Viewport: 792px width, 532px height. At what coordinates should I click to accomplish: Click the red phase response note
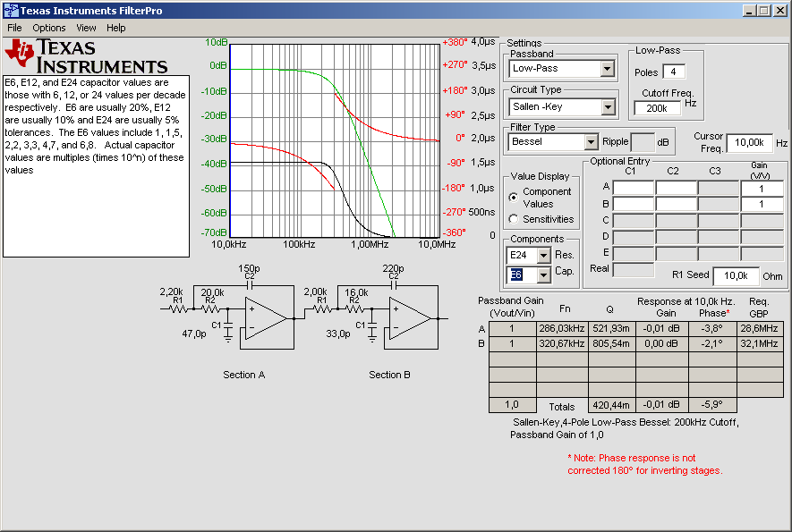[645, 464]
